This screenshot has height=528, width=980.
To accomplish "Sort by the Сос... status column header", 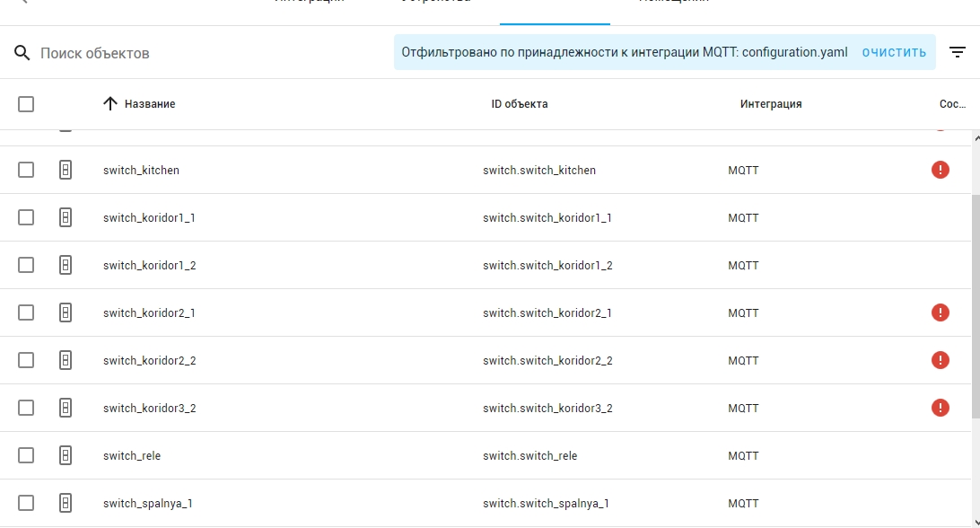I will click(x=952, y=104).
